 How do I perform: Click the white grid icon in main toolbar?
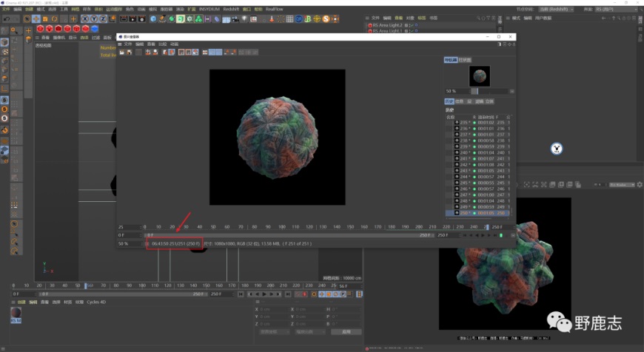(x=289, y=19)
